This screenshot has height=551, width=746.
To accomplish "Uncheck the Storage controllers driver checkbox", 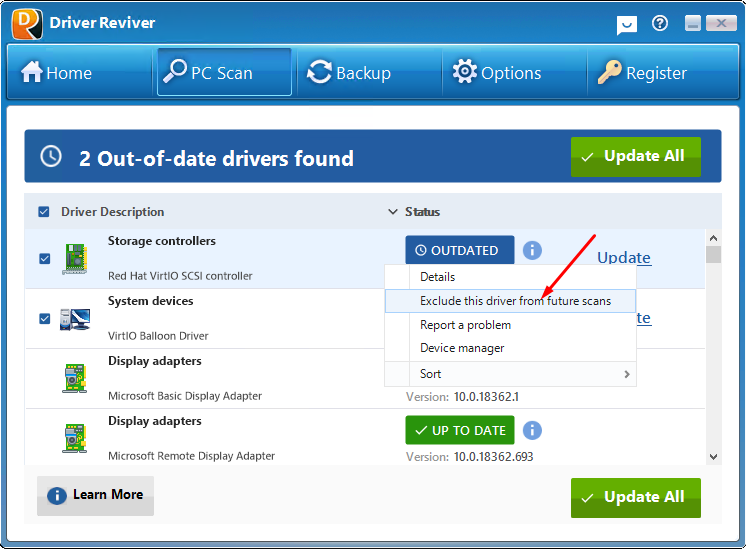I will click(45, 258).
